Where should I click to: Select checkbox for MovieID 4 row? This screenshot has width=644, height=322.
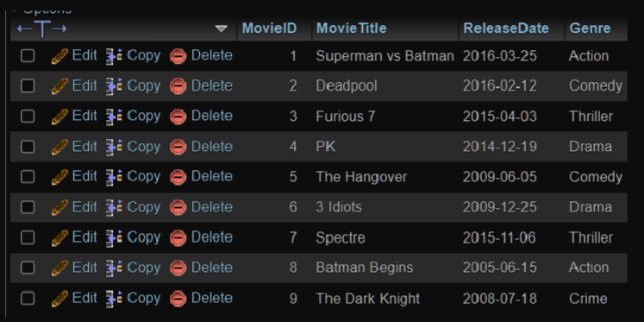tap(28, 147)
